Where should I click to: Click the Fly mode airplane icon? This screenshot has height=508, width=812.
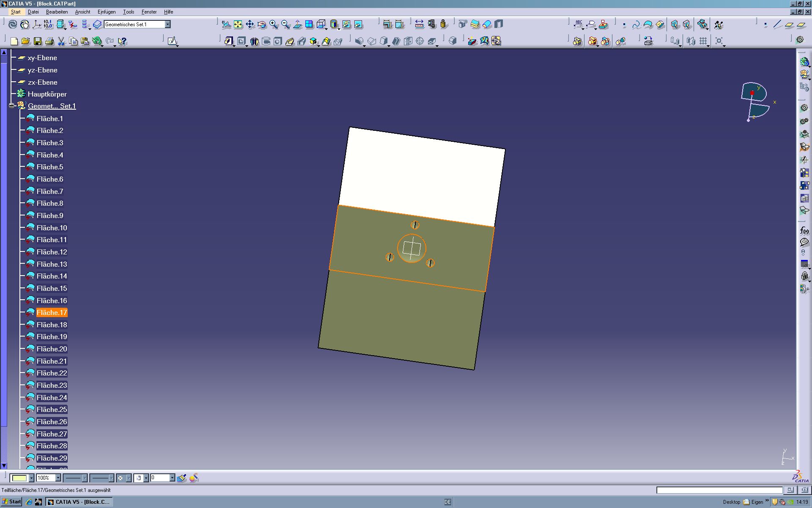226,25
